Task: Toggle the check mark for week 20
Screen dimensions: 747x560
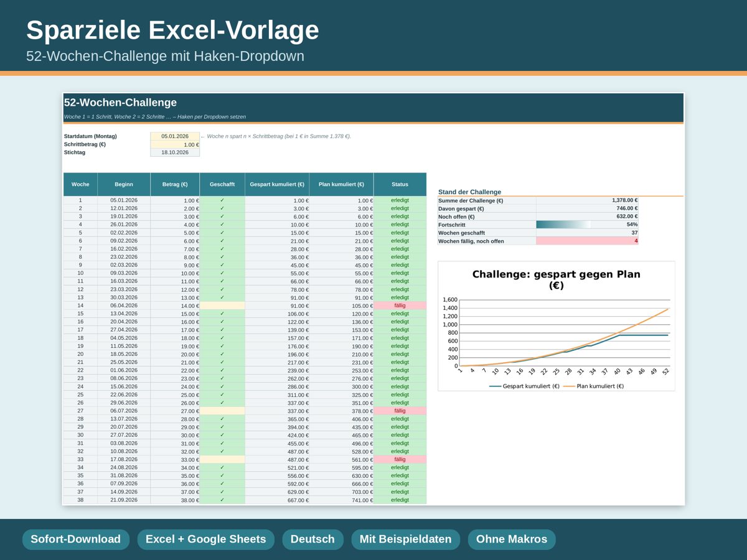Action: 222,354
